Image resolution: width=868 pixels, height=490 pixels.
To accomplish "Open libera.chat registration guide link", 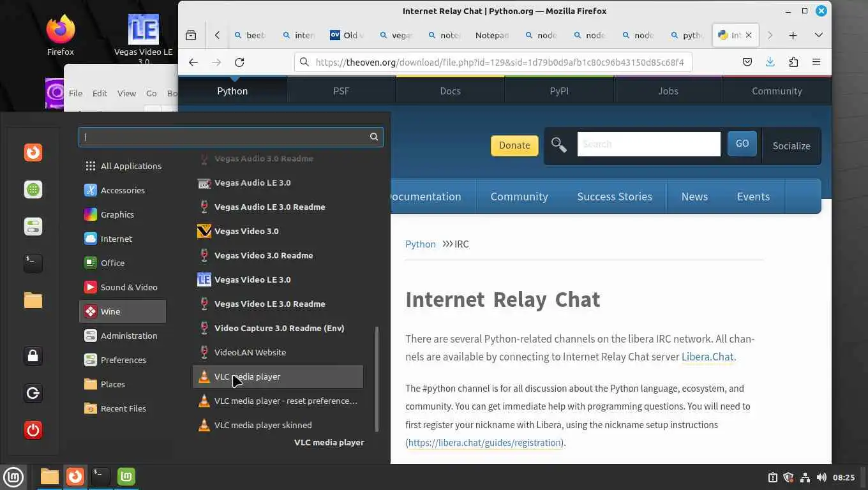I will coord(484,443).
